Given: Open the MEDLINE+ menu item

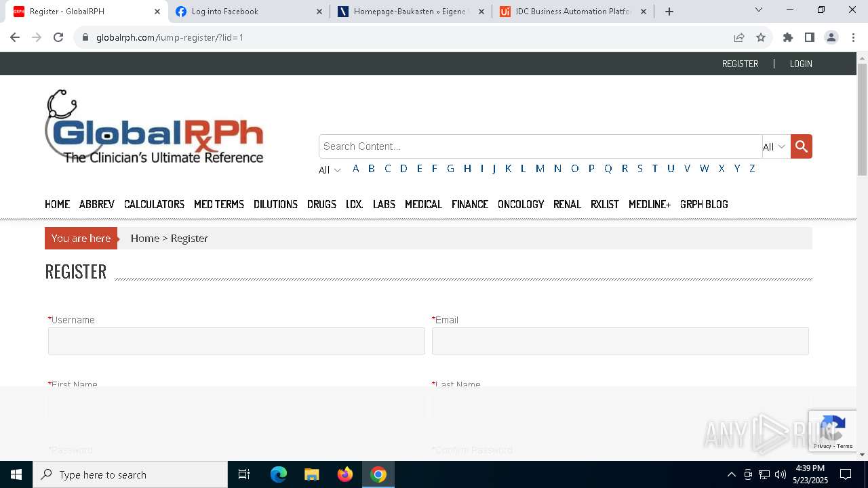Looking at the screenshot, I should point(650,204).
